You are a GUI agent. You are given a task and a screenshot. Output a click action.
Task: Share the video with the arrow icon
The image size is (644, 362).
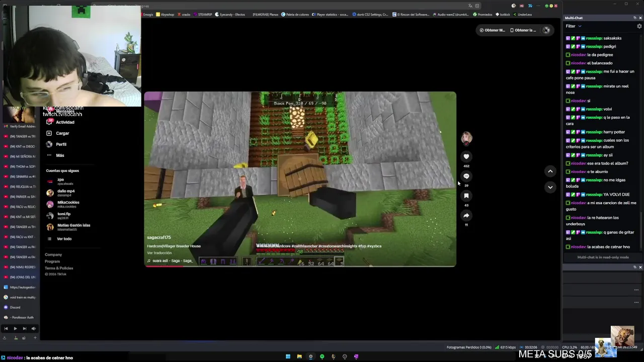[x=466, y=215]
